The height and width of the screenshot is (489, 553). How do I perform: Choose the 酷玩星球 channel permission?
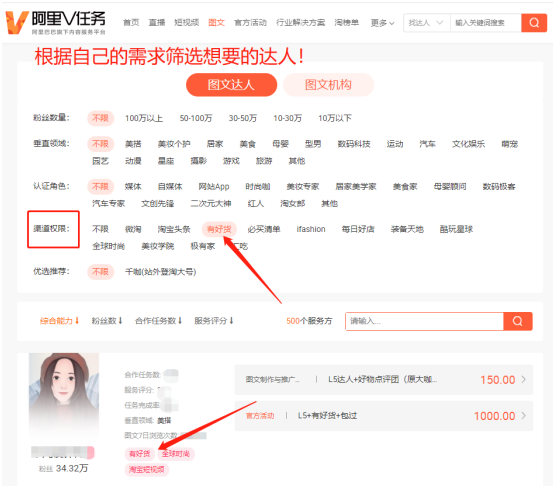click(456, 229)
